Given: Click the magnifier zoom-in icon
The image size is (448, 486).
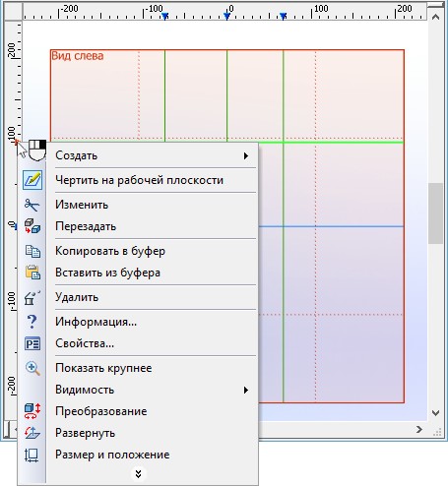Looking at the screenshot, I should coord(32,368).
